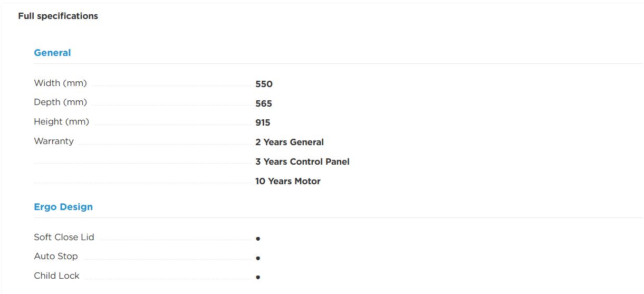Screen dimensions: 644x294
Task: Click the 2 Years General warranty text
Action: 290,142
